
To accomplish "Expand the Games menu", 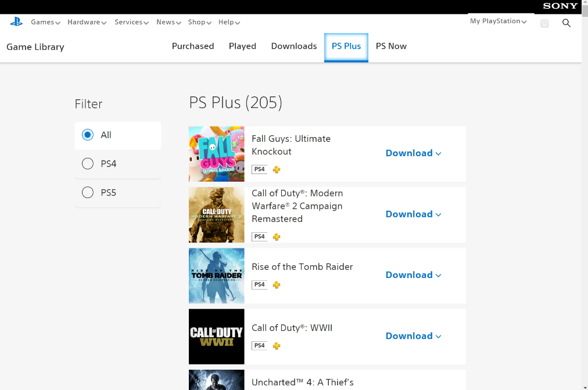I will (x=45, y=22).
